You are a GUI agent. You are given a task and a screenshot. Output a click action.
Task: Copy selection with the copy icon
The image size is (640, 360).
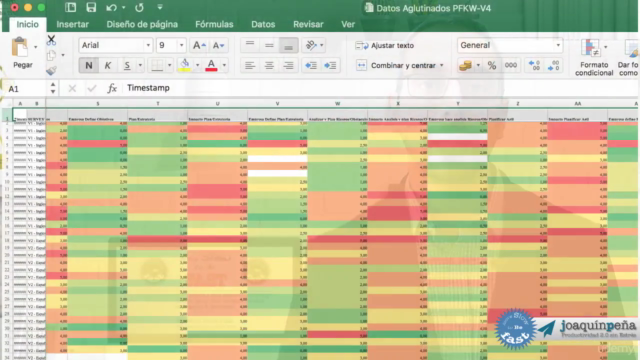click(x=51, y=55)
